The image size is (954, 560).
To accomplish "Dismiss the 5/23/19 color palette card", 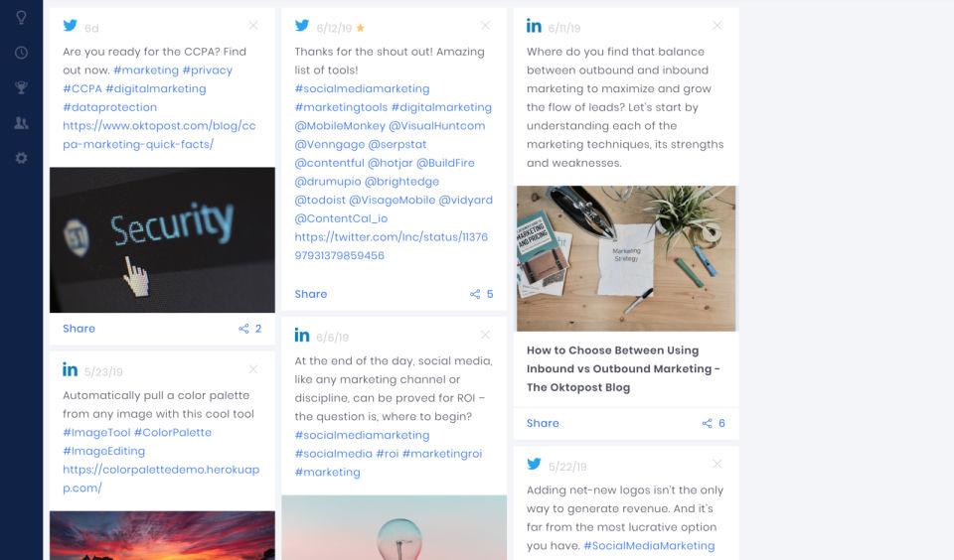I will [x=253, y=369].
